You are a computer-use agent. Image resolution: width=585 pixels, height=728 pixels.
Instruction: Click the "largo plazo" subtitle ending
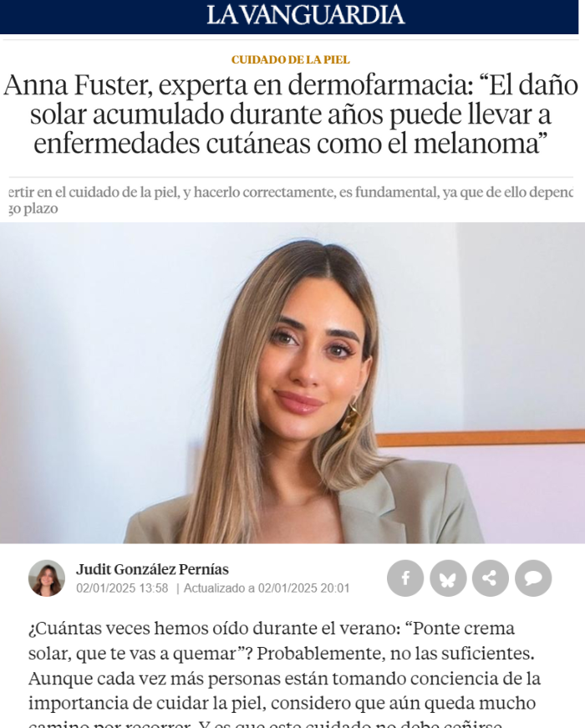[x=33, y=208]
